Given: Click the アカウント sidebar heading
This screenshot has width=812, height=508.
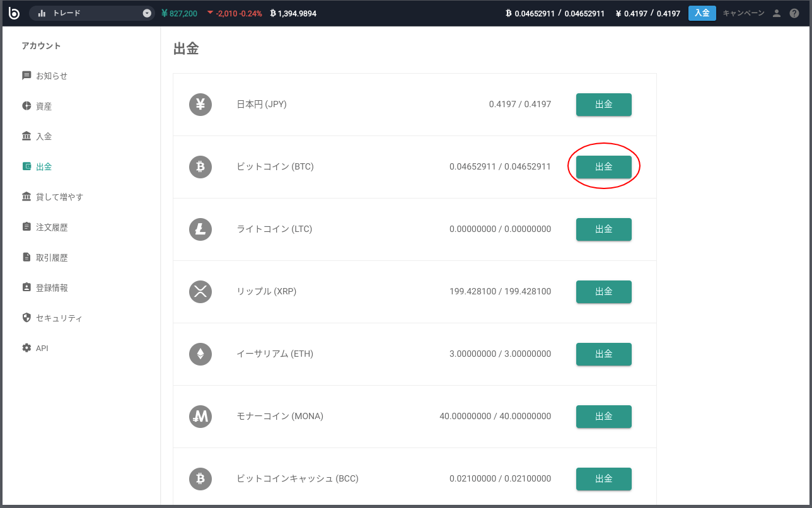Looking at the screenshot, I should click(x=41, y=46).
